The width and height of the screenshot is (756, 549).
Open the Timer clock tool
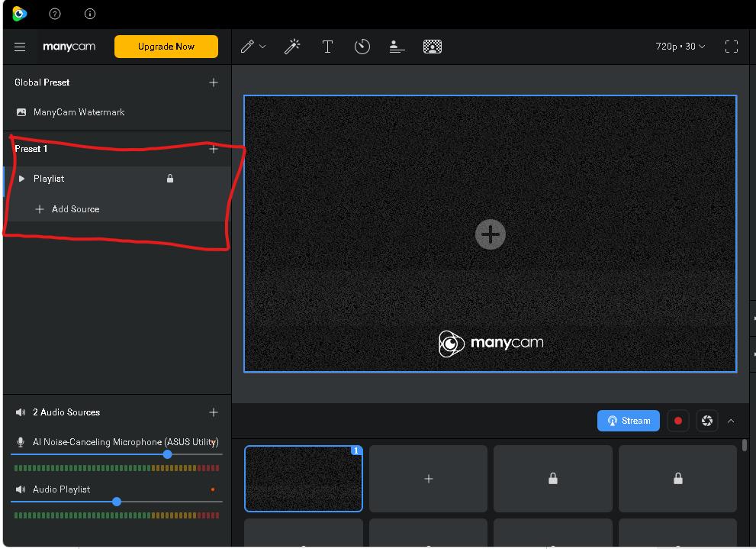point(362,47)
